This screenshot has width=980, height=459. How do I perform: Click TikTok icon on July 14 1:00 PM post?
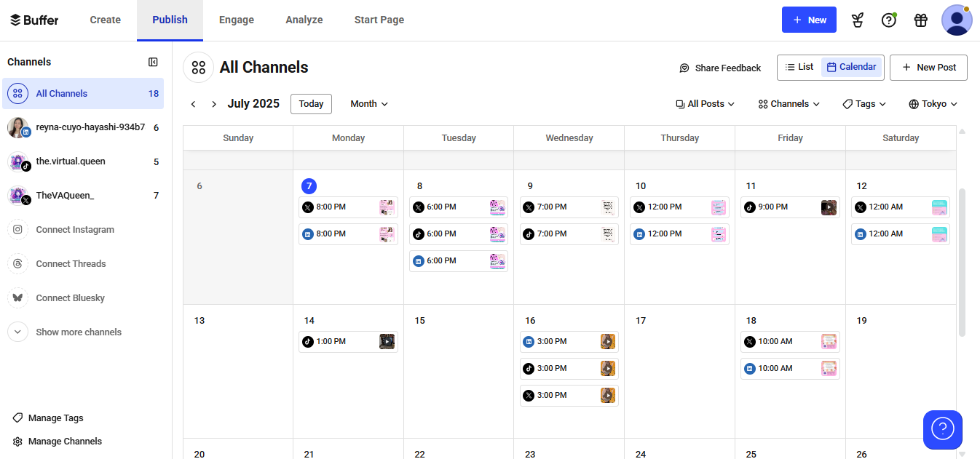[308, 342]
